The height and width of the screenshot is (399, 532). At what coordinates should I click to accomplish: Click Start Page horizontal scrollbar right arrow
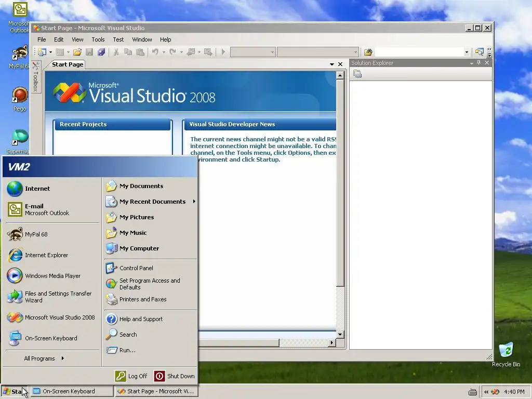pyautogui.click(x=332, y=343)
